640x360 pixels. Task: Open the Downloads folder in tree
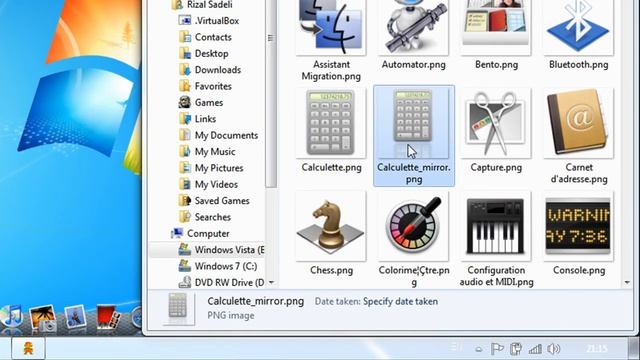click(x=210, y=69)
